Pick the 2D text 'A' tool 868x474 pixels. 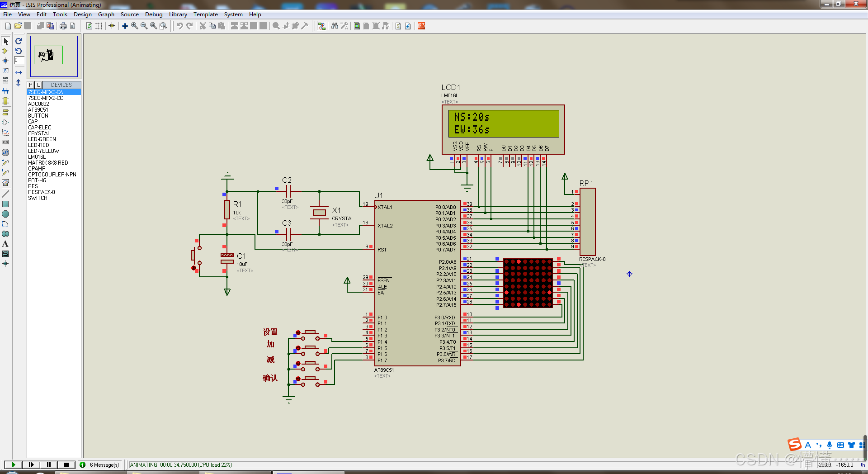pyautogui.click(x=5, y=244)
